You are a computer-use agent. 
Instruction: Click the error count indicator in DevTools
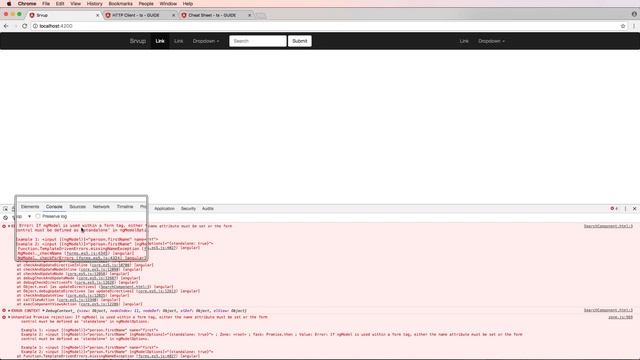(614, 209)
